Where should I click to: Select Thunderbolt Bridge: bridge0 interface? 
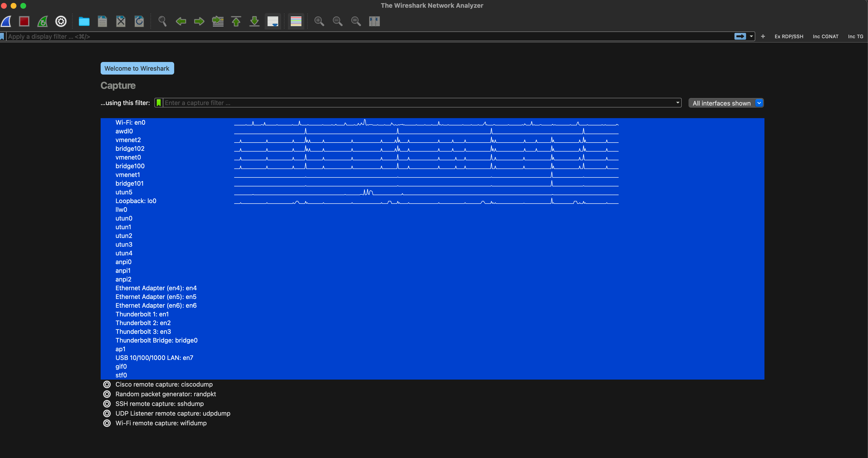point(432,340)
